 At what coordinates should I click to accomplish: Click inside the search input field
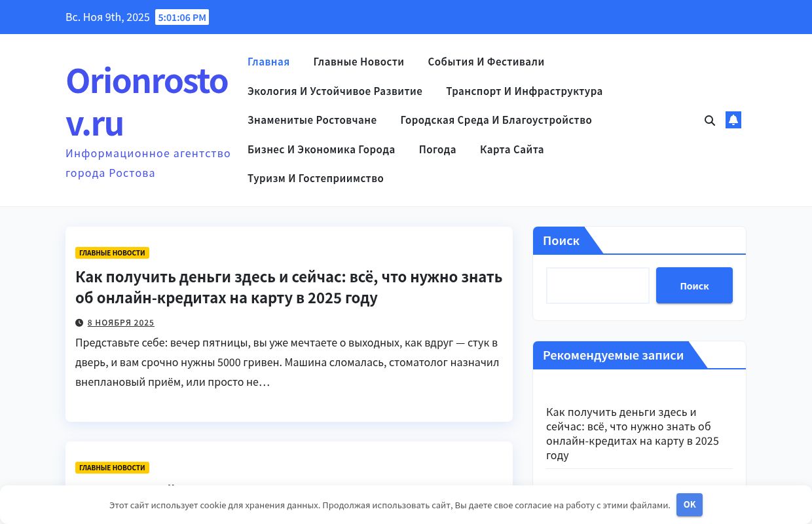(x=597, y=286)
